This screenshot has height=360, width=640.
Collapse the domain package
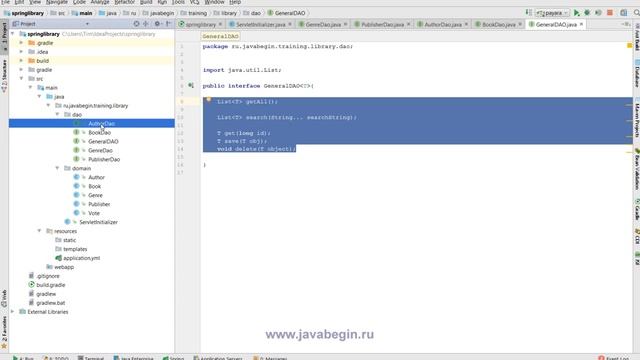coord(57,168)
